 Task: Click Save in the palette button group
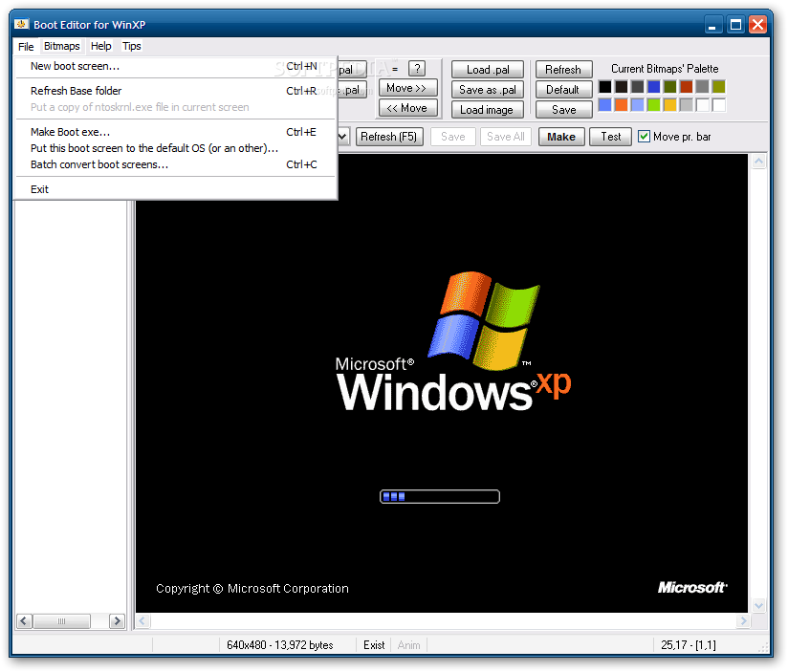[x=563, y=110]
